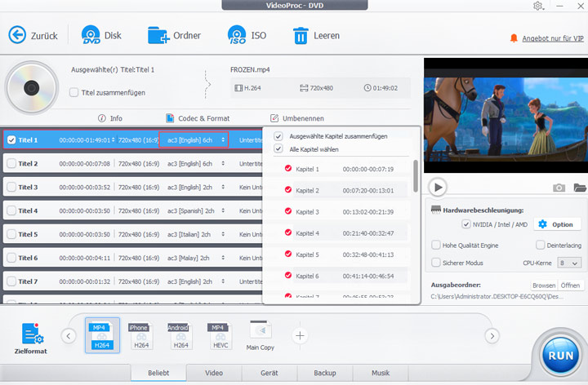588x385 pixels.
Task: Click the Leeren trash icon
Action: coord(301,35)
